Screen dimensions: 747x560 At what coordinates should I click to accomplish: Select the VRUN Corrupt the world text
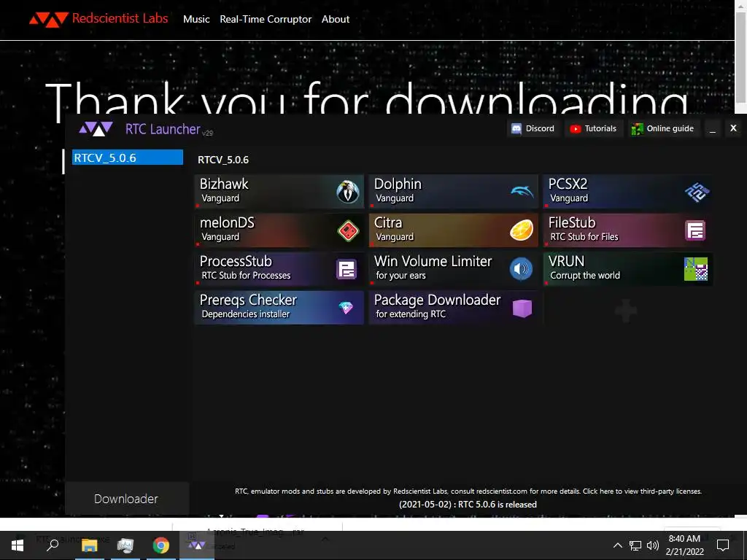584,267
